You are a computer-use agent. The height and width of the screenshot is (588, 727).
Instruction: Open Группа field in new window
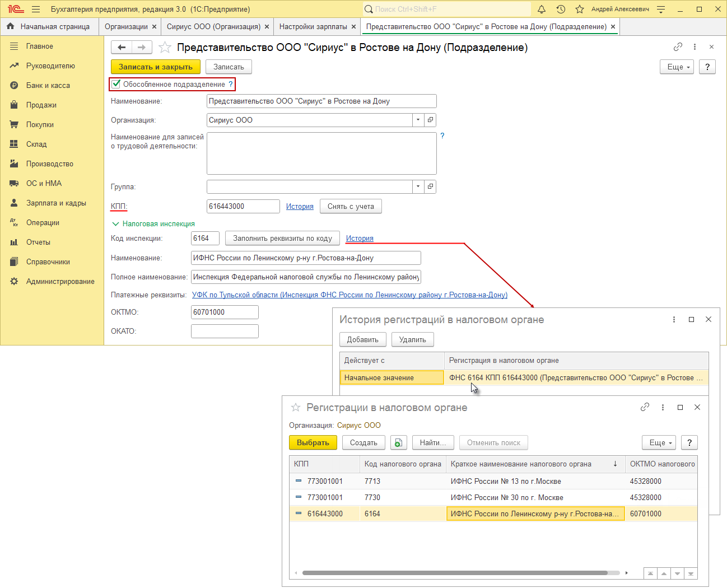point(430,186)
